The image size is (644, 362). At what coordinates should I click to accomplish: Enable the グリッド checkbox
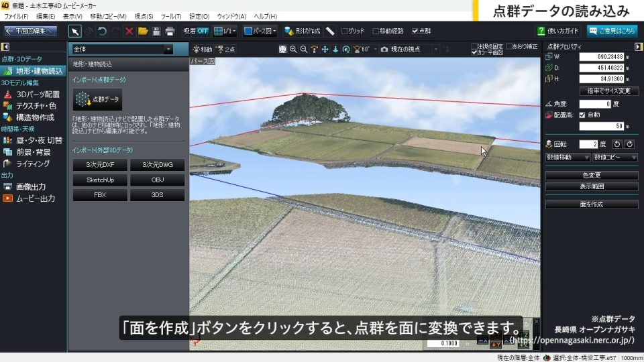pyautogui.click(x=345, y=31)
